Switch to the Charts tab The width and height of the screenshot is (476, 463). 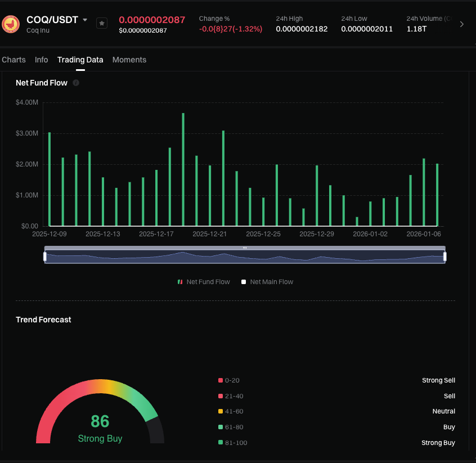point(14,60)
